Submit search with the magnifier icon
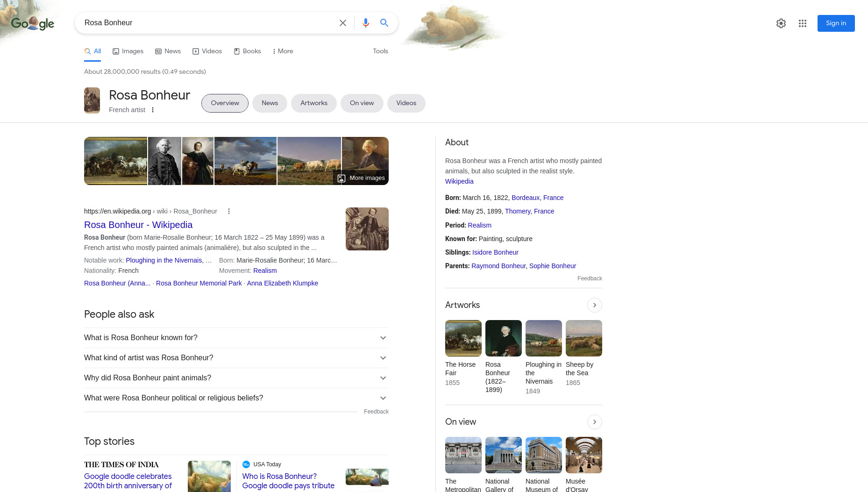This screenshot has width=868, height=492. coord(384,23)
